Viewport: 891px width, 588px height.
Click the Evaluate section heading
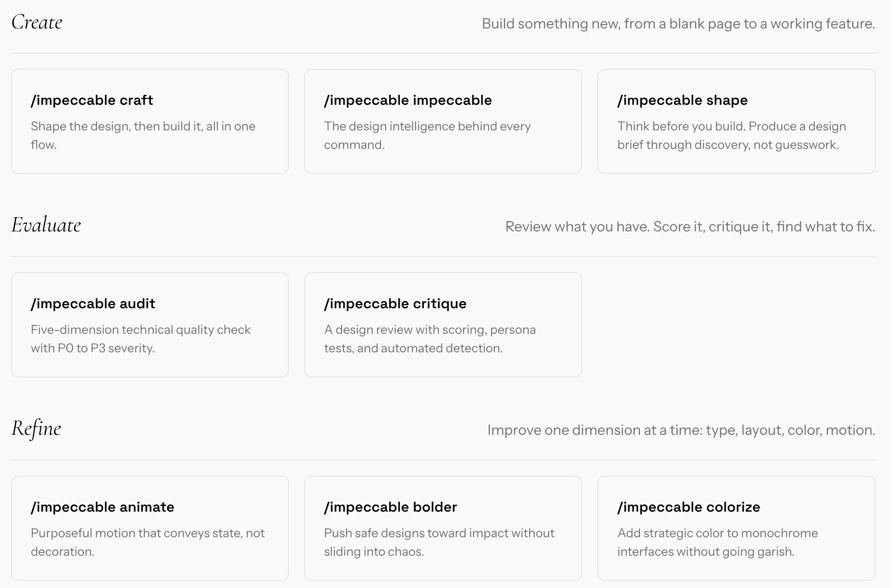46,225
